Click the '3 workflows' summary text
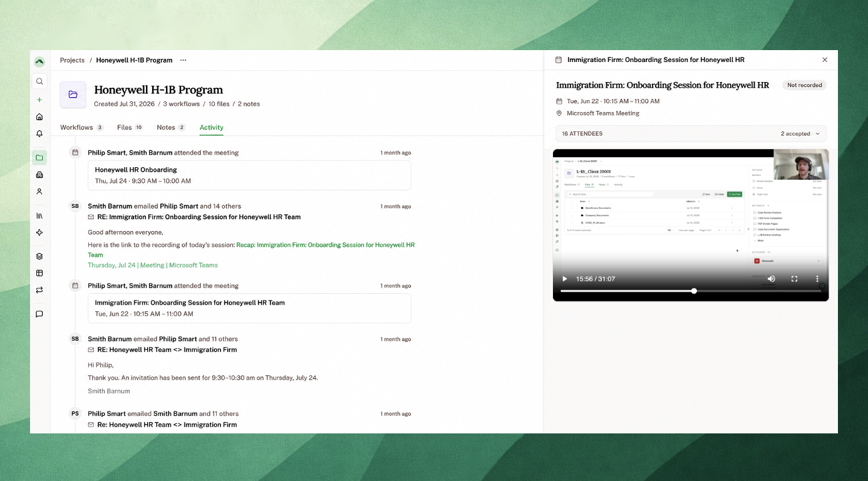This screenshot has width=868, height=481. pos(182,104)
